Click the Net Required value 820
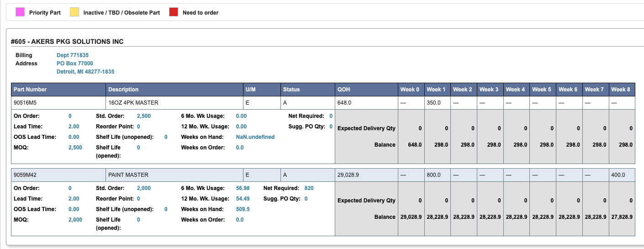This screenshot has width=644, height=249. pyautogui.click(x=309, y=188)
